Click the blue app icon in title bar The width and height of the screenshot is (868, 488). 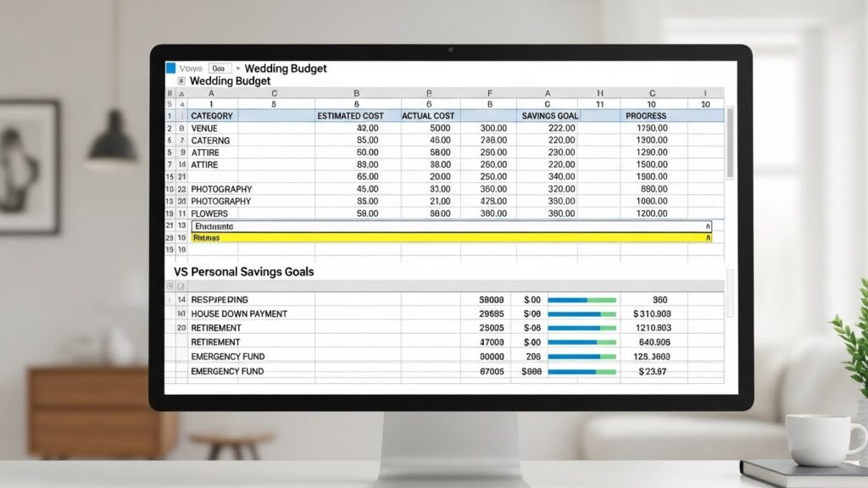click(170, 68)
